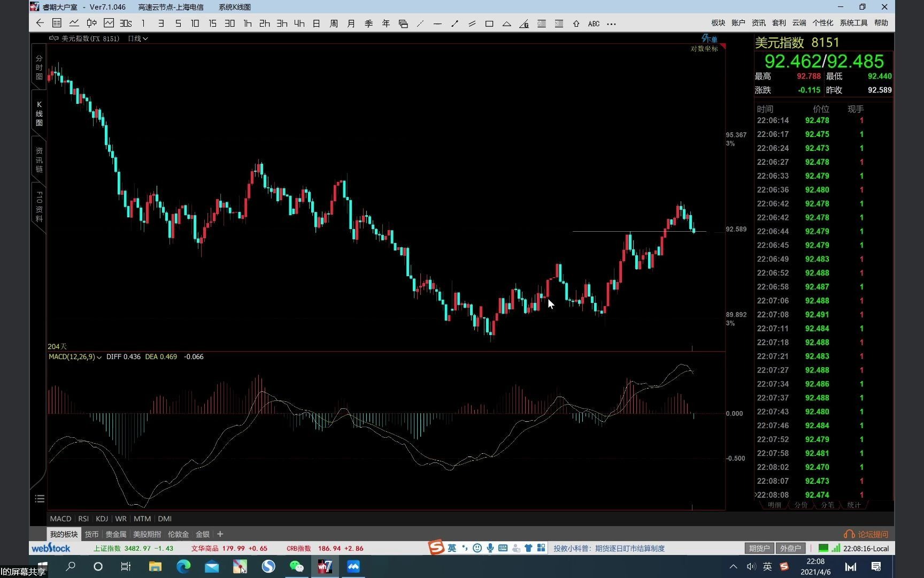Add a new board with plus button
The width and height of the screenshot is (924, 578).
[x=220, y=534]
